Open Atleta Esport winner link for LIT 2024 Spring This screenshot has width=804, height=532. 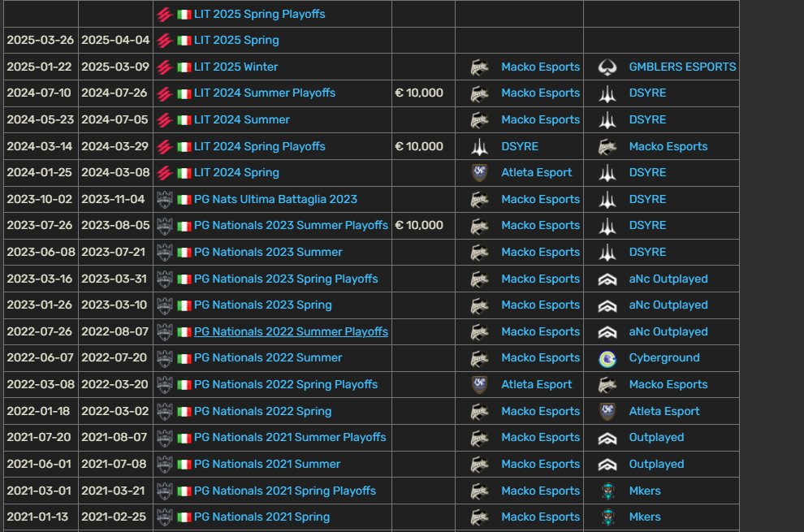point(536,172)
